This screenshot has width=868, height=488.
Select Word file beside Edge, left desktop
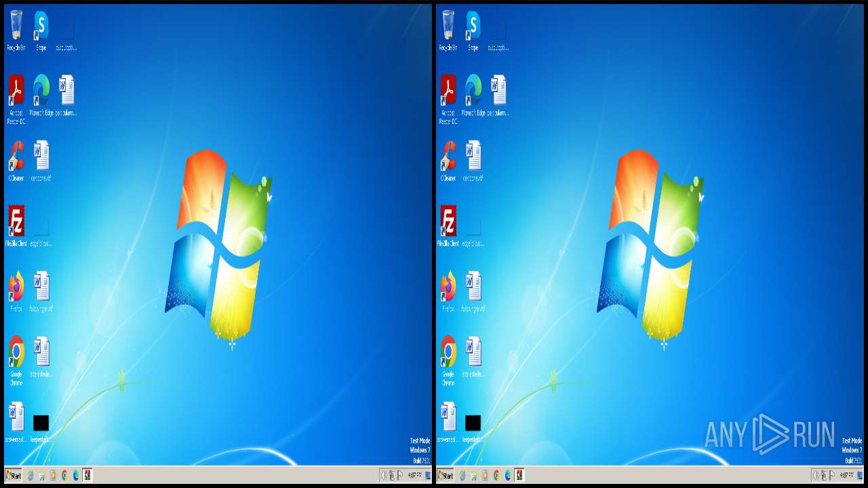(x=66, y=96)
